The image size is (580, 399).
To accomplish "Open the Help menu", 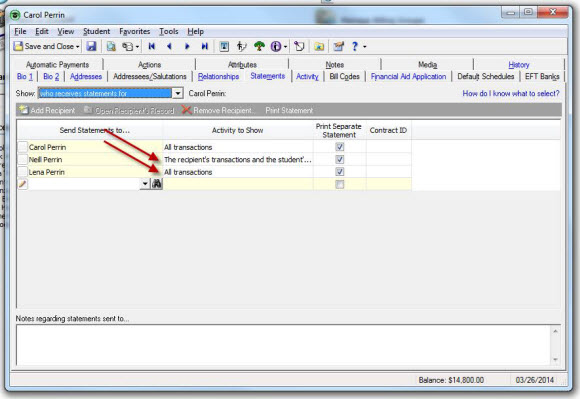I will [x=195, y=31].
